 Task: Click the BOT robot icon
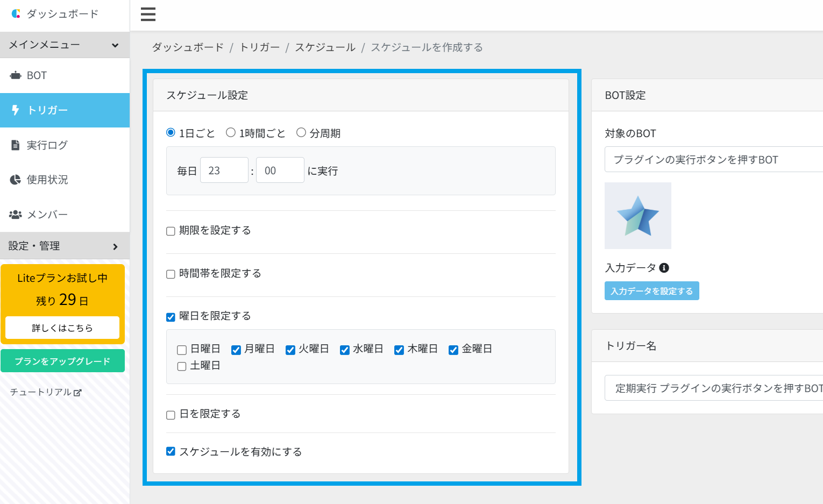[16, 75]
